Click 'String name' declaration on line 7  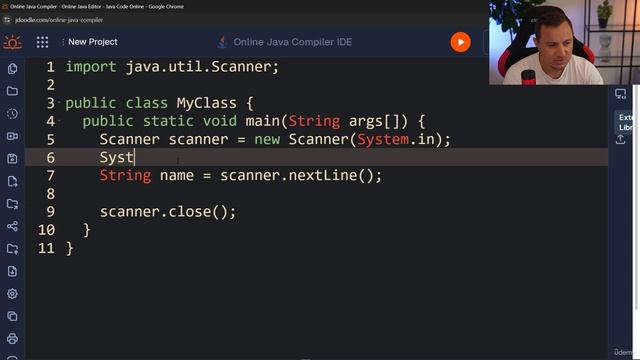147,175
